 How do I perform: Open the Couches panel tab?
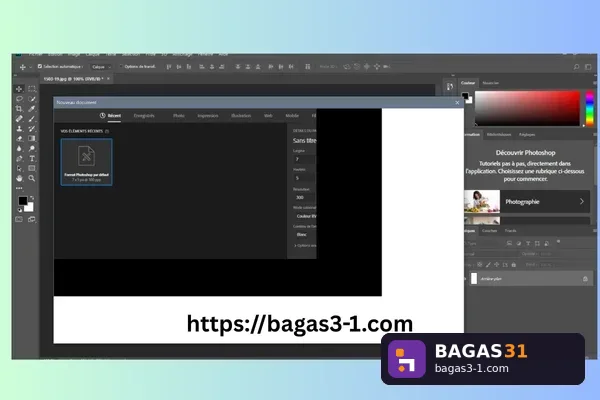click(489, 231)
